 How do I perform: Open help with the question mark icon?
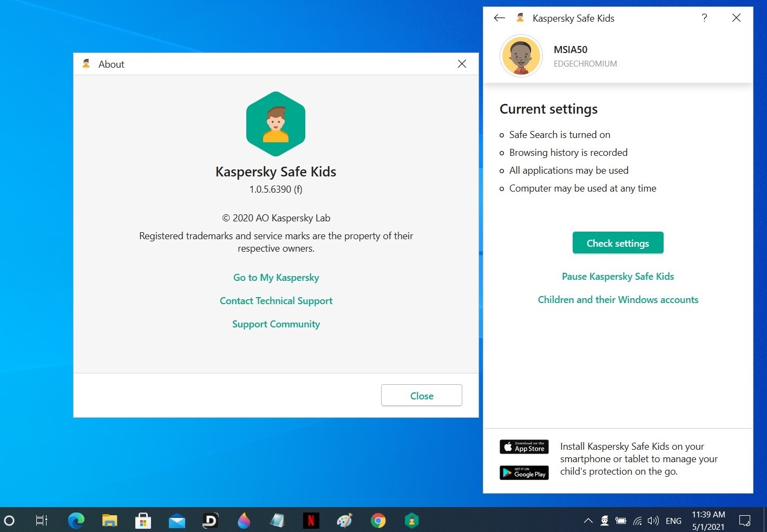(704, 18)
